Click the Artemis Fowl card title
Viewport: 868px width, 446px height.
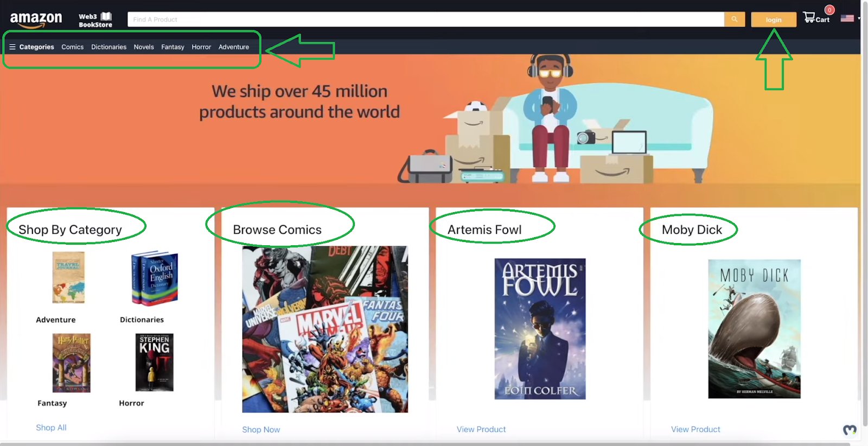tap(484, 230)
